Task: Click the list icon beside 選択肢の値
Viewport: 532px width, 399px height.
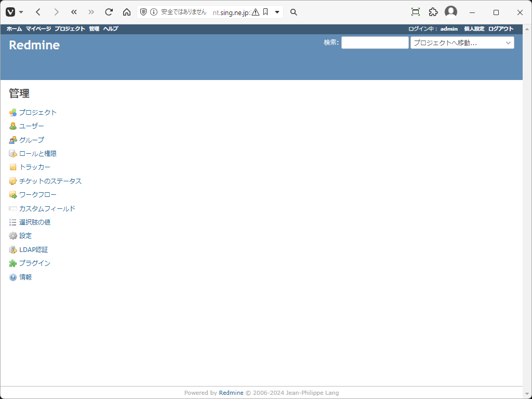Action: 13,222
